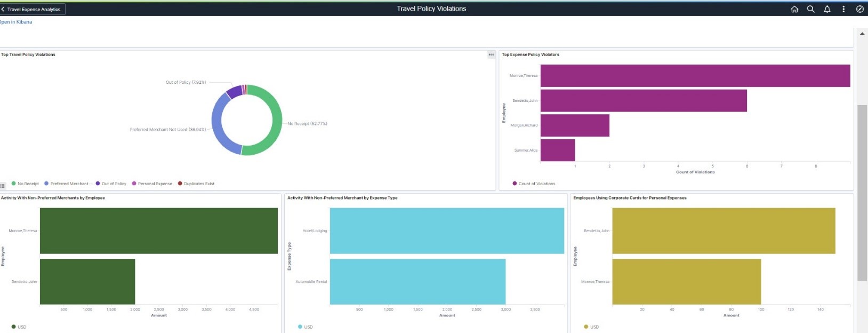Open the notifications bell
The image size is (868, 333).
[x=827, y=9]
